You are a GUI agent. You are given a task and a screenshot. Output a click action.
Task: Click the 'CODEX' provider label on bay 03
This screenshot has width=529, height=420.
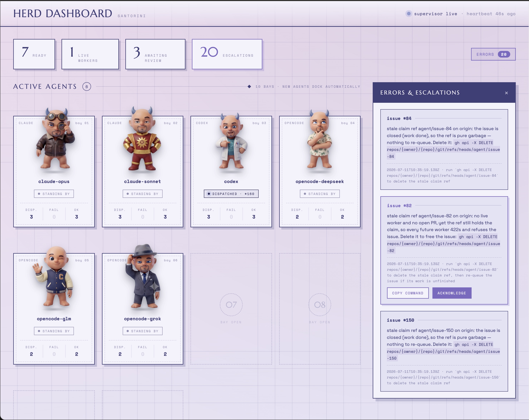coord(202,123)
